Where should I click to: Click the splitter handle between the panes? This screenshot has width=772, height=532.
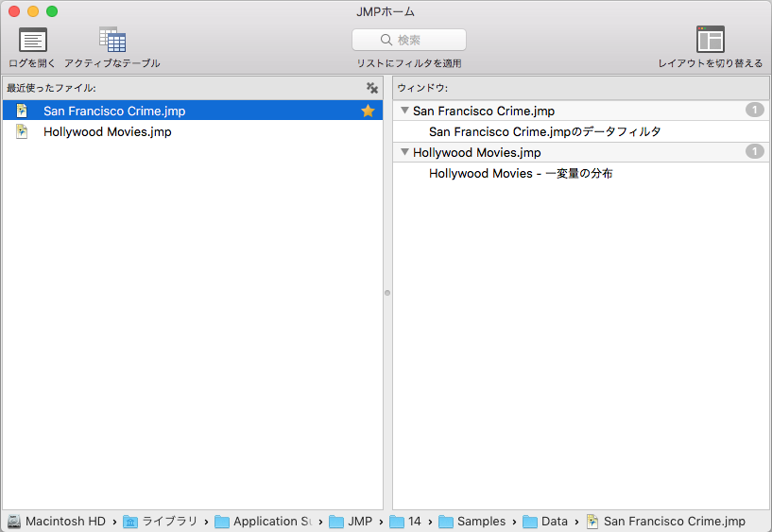(x=387, y=293)
